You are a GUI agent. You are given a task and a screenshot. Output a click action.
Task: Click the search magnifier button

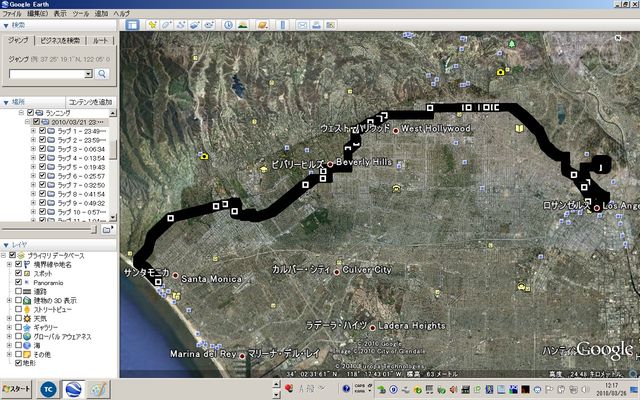coord(102,73)
